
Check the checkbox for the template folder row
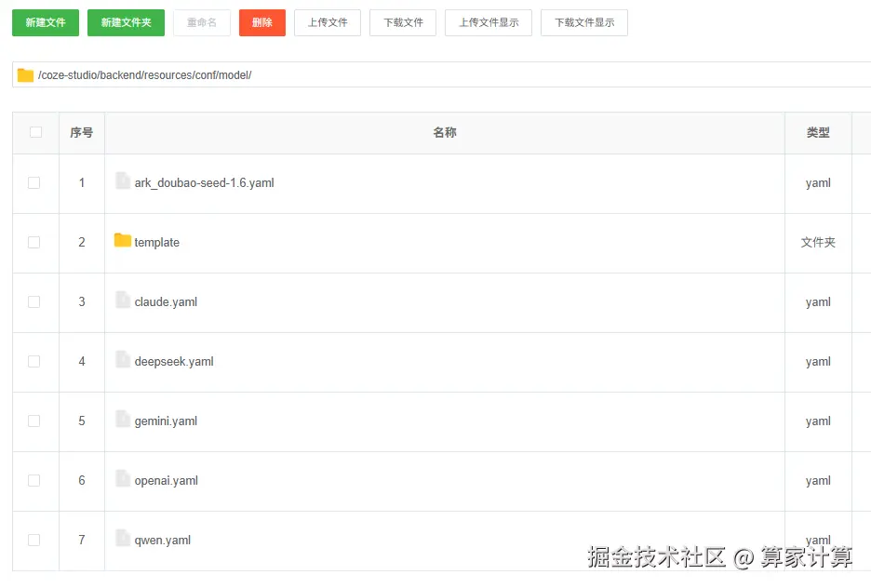tap(34, 242)
